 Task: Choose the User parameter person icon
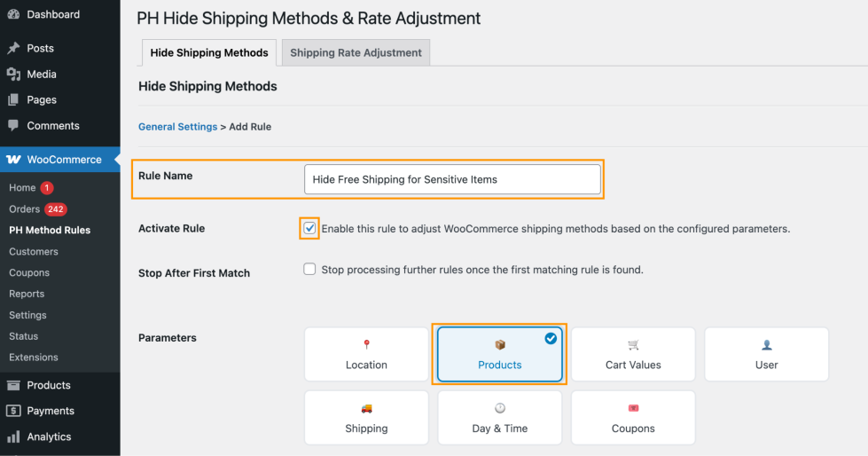click(x=767, y=344)
